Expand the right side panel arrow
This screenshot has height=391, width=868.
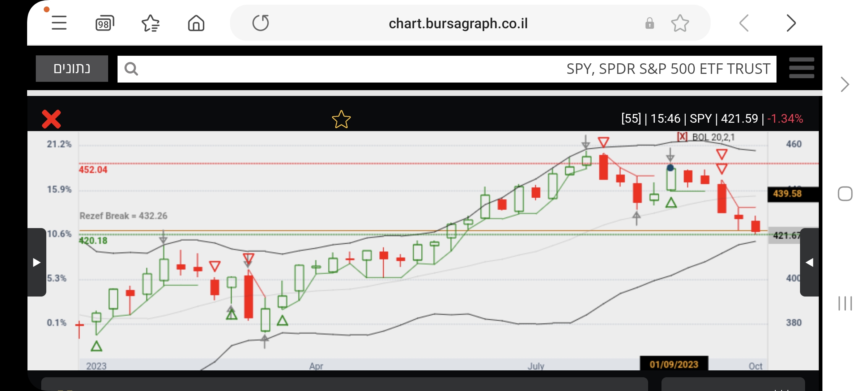click(809, 262)
